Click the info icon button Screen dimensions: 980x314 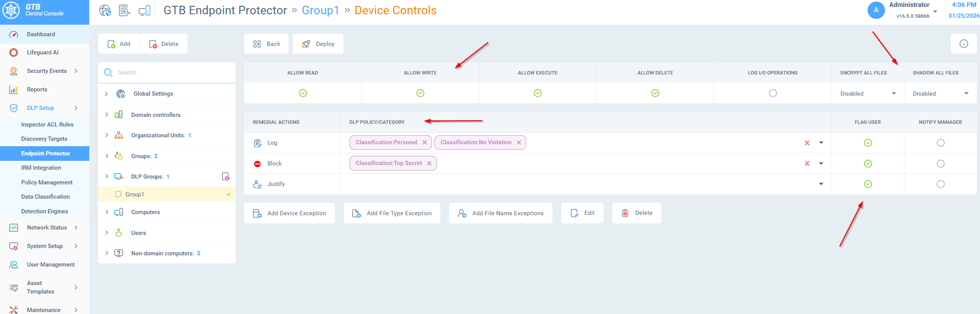tap(964, 44)
